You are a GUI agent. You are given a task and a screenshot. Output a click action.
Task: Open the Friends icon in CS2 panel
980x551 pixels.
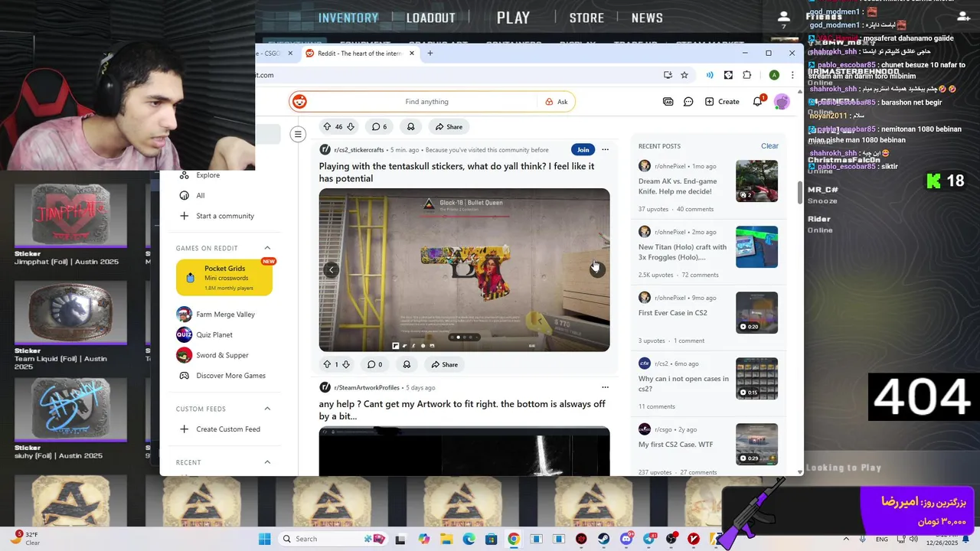click(783, 16)
